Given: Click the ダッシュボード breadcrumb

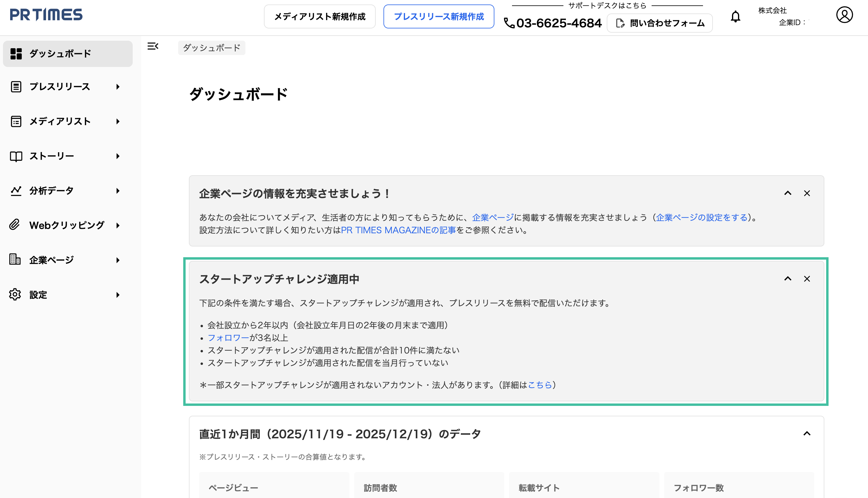Looking at the screenshot, I should click(x=211, y=48).
